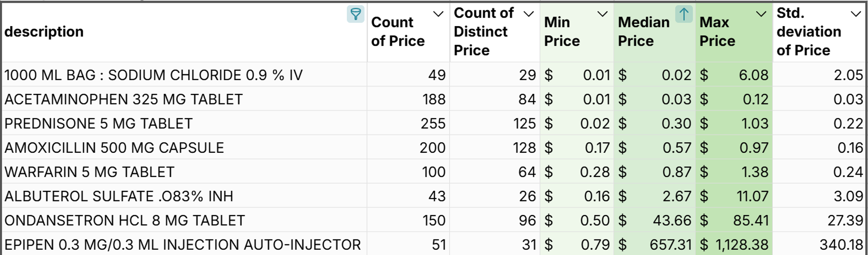Click the Median Price header label
Screen dimensions: 868x255
tap(644, 31)
